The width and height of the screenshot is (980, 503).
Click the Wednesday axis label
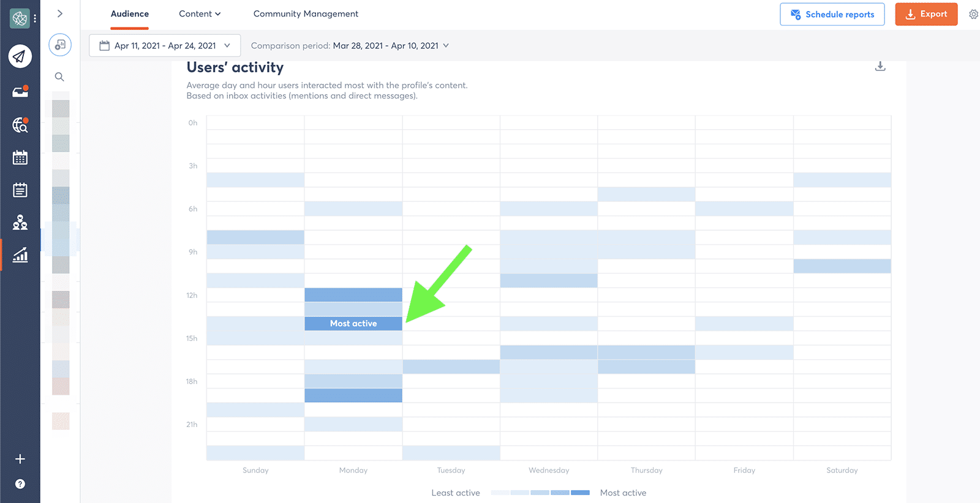549,471
